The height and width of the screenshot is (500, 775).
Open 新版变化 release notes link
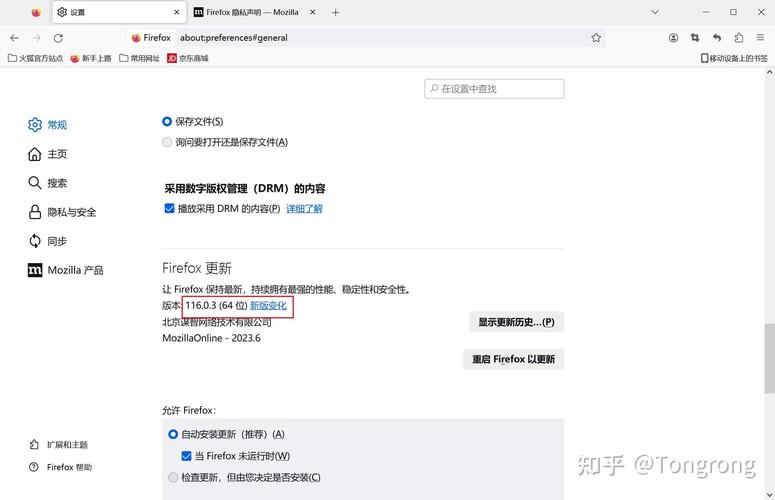click(x=268, y=305)
